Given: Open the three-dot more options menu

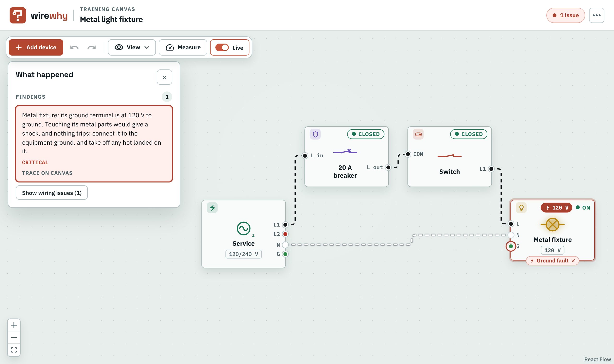Looking at the screenshot, I should coord(596,15).
